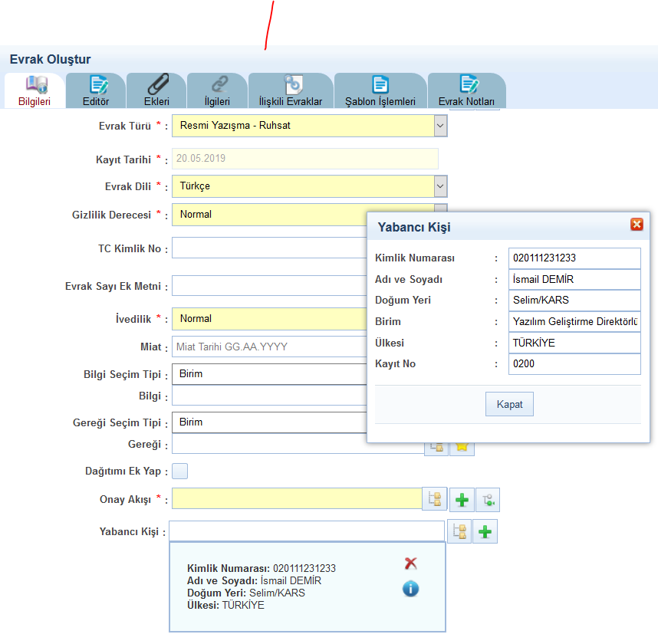Click the flow template icon after Onay Akışı
Screen dimensions: 658x644
coord(488,500)
